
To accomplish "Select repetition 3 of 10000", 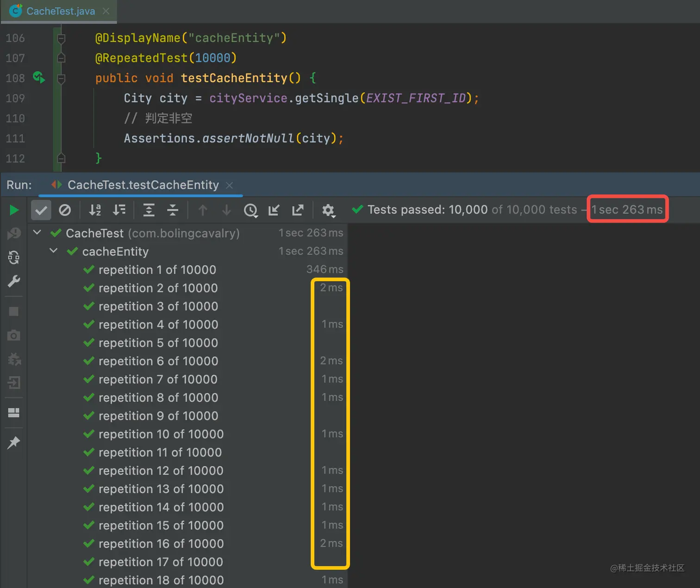I will [187, 306].
